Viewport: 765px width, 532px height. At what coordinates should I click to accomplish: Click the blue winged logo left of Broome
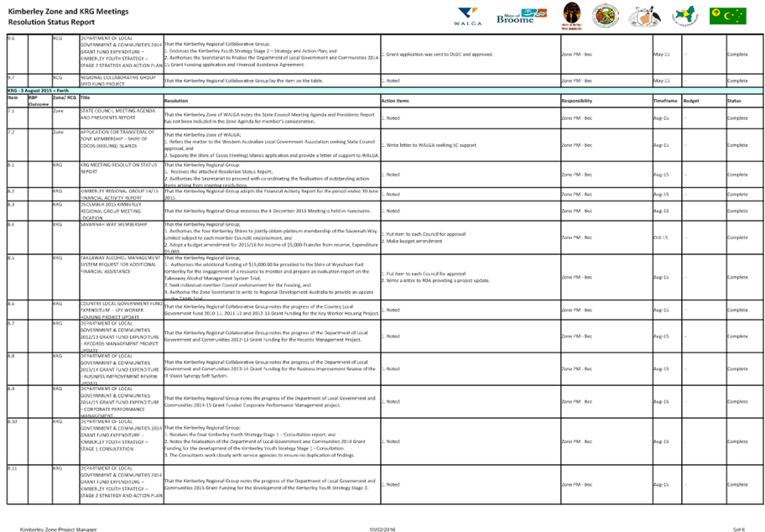pyautogui.click(x=468, y=17)
